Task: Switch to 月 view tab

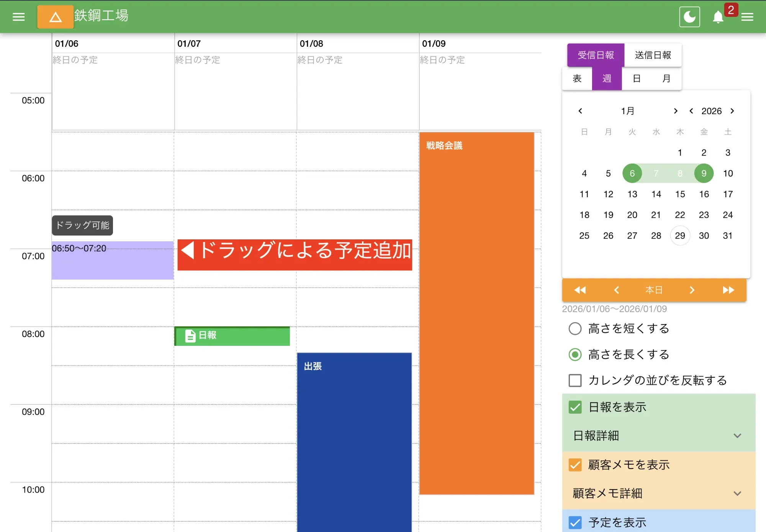Action: click(x=666, y=79)
